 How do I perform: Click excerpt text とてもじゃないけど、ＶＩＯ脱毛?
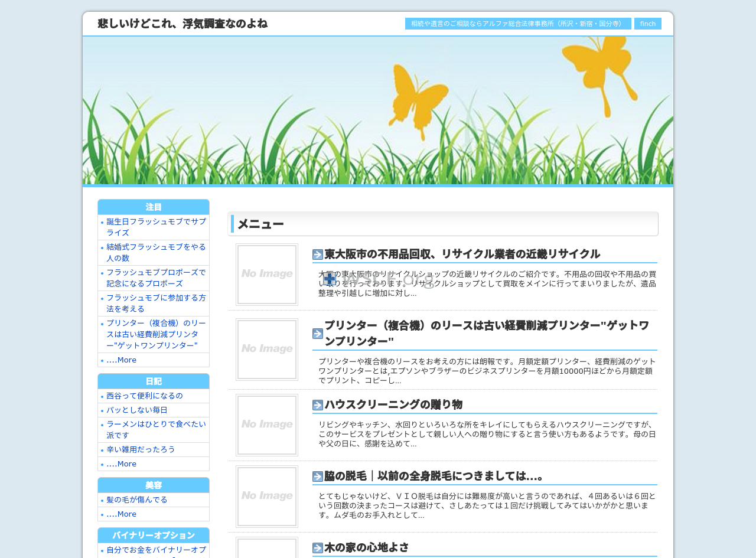coord(487,505)
